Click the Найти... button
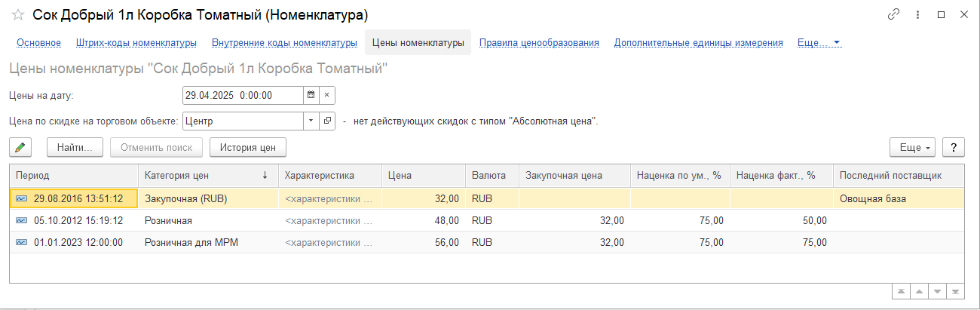The width and height of the screenshot is (980, 310). click(x=75, y=147)
